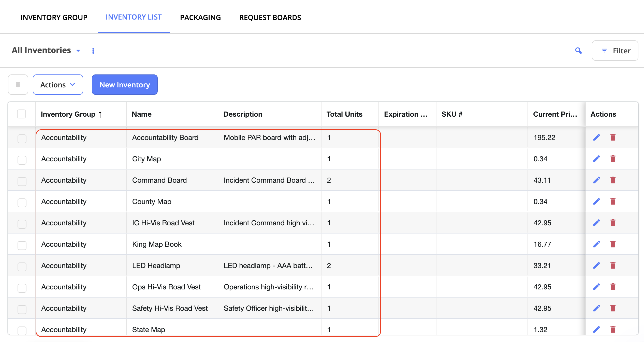Image resolution: width=644 pixels, height=342 pixels.
Task: Open the three-dot menu beside All Inventories
Action: pos(93,51)
